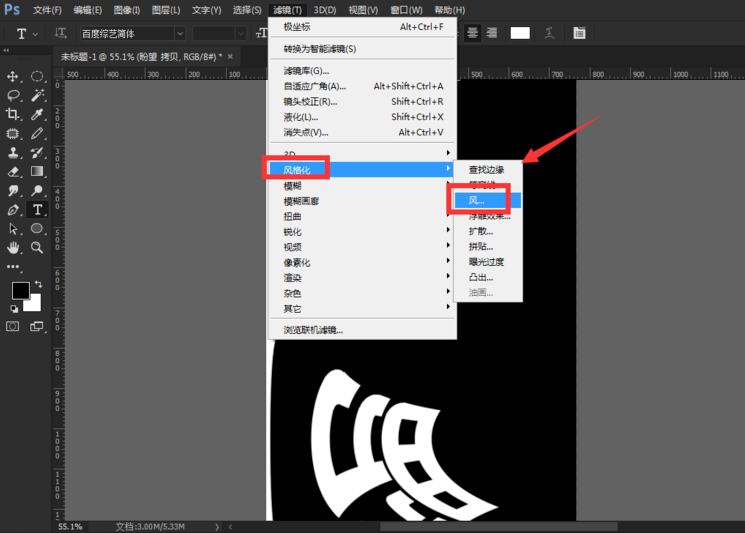Select the Pencil brush tool

coord(37,133)
